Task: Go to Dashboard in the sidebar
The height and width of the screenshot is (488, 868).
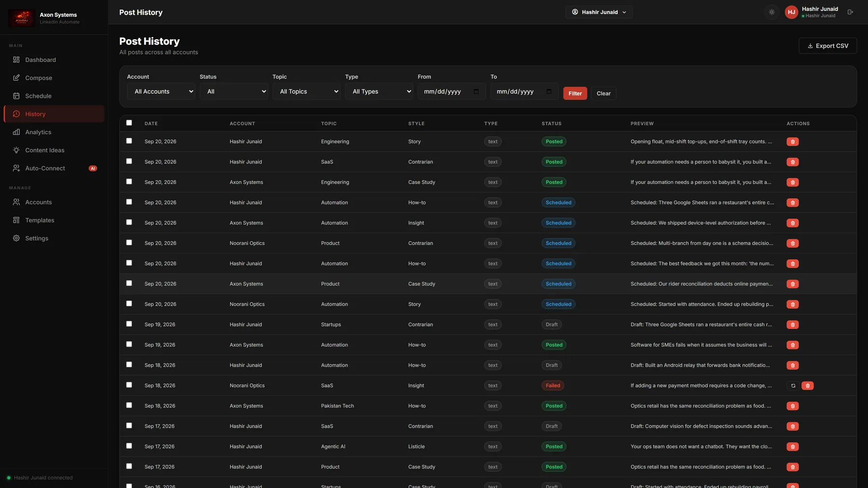Action: [x=54, y=60]
